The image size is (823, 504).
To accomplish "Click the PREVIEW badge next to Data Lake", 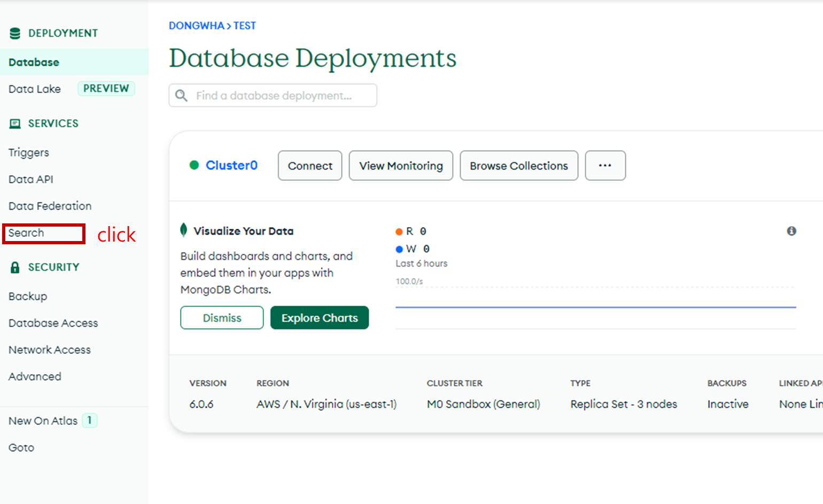I will tap(106, 88).
